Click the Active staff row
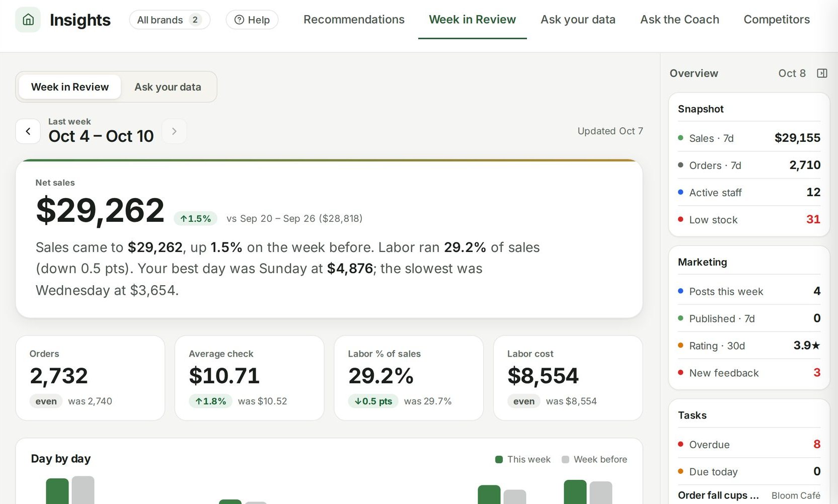 pyautogui.click(x=749, y=192)
